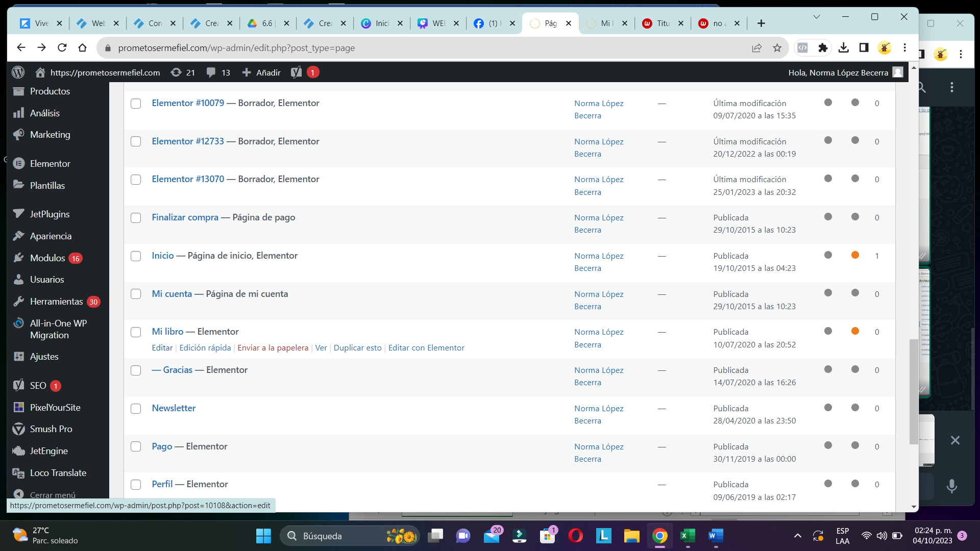Tick checkbox for Mi libro row
The image size is (980, 551).
point(136,332)
